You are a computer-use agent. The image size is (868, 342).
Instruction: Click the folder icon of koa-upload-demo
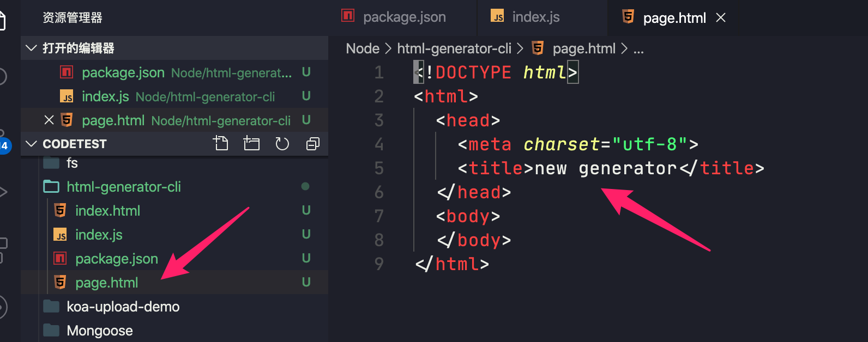[x=51, y=306]
